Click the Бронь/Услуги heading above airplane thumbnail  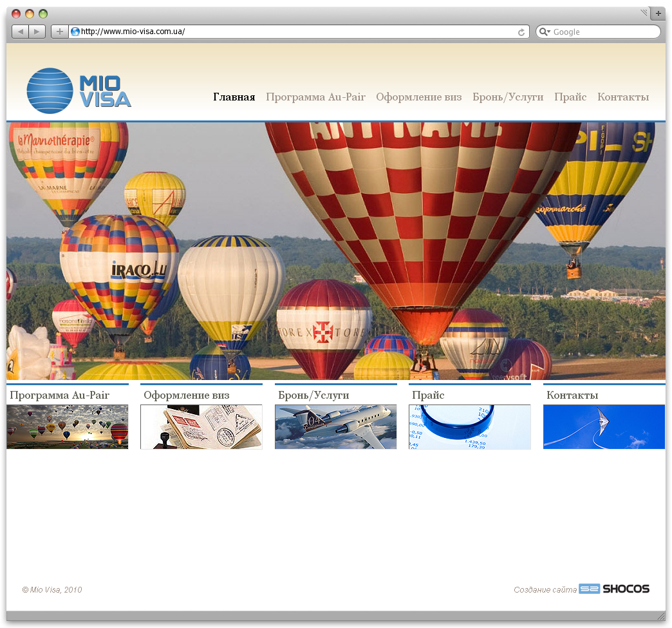coord(313,395)
